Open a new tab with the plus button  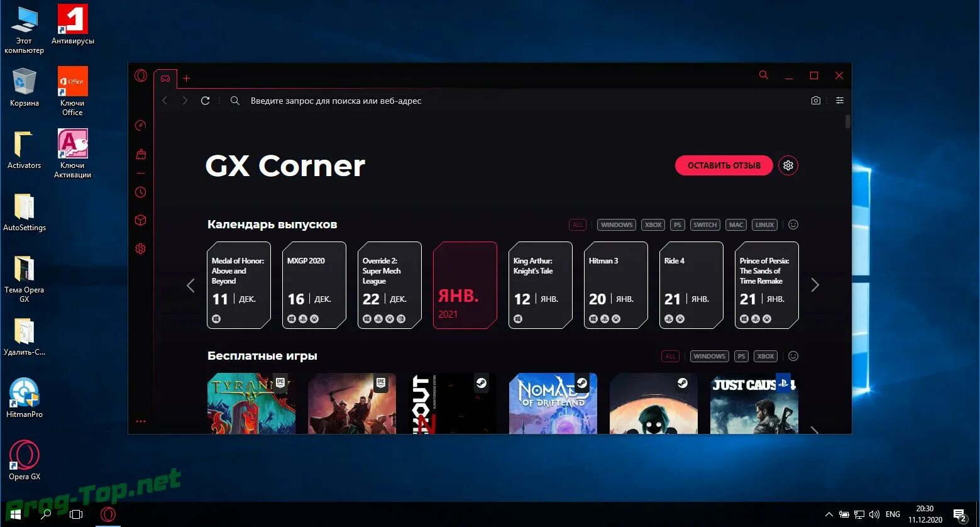coord(187,79)
